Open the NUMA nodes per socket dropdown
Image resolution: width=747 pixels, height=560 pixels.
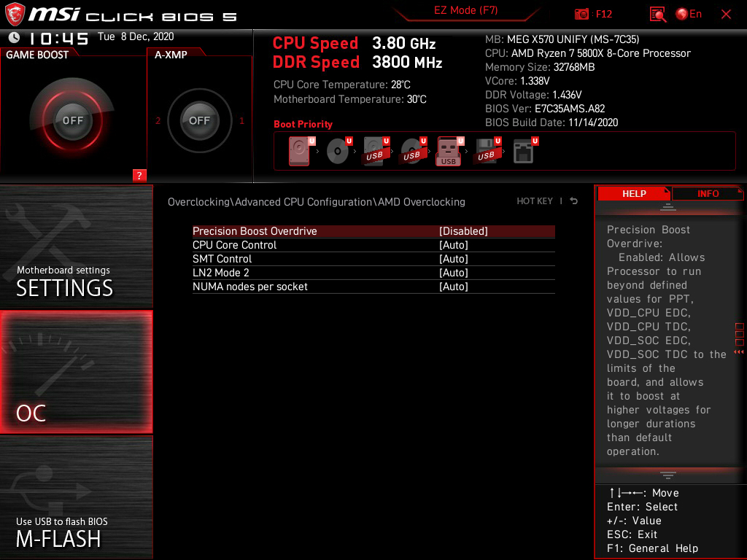click(x=454, y=286)
